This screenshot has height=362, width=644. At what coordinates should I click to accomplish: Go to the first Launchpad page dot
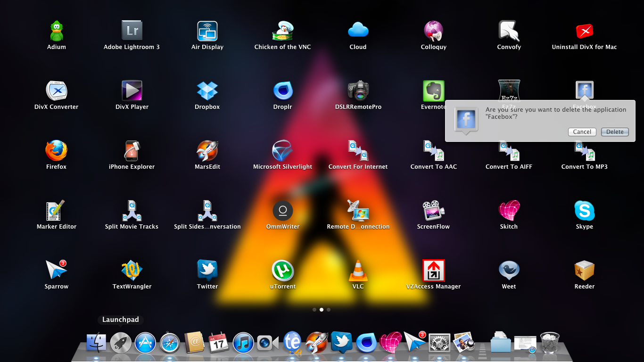coord(314,310)
